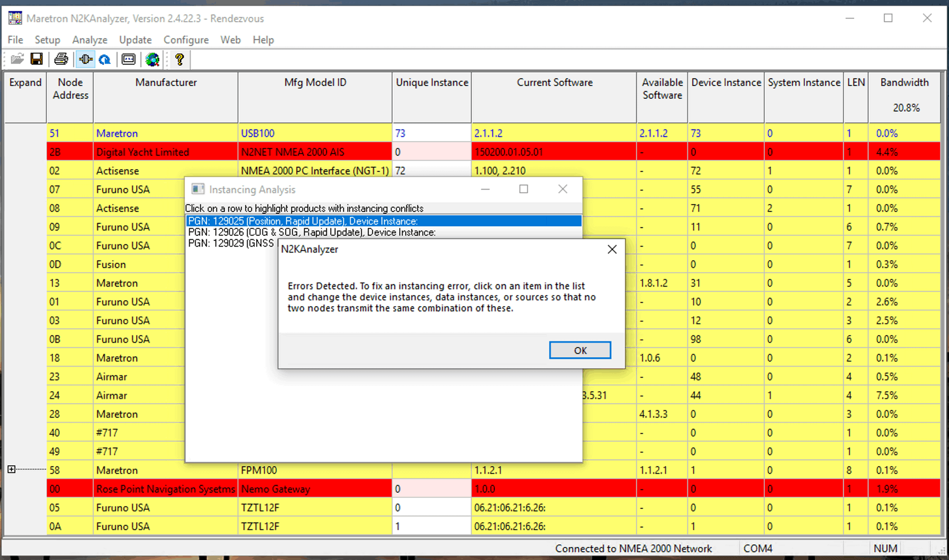This screenshot has height=560, width=949.
Task: Select PGN 129026 COG & SOG row
Action: 311,232
